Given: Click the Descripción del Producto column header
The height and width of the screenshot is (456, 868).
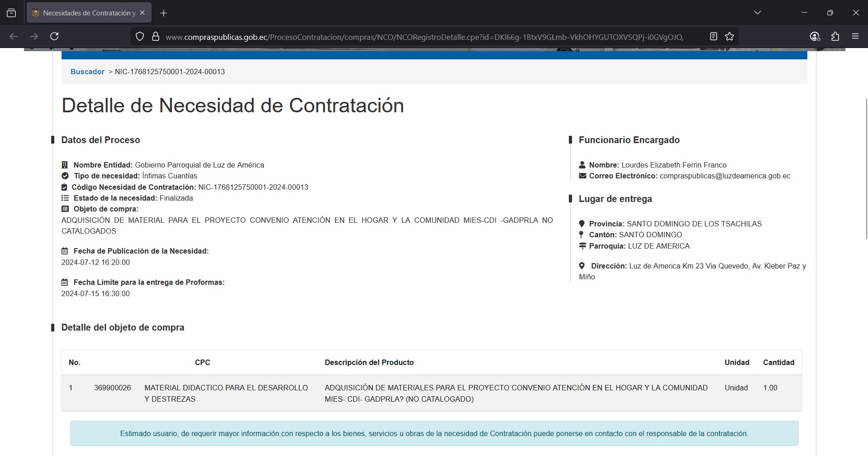Looking at the screenshot, I should tap(369, 362).
